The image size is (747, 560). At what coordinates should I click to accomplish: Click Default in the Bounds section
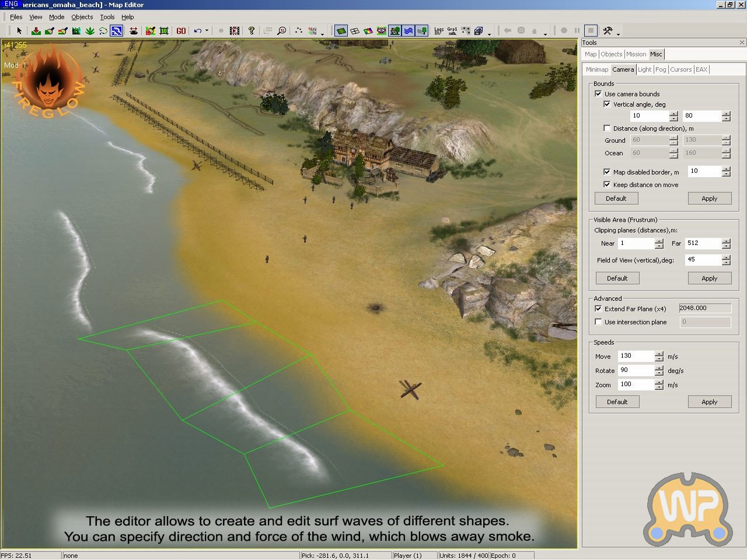616,198
